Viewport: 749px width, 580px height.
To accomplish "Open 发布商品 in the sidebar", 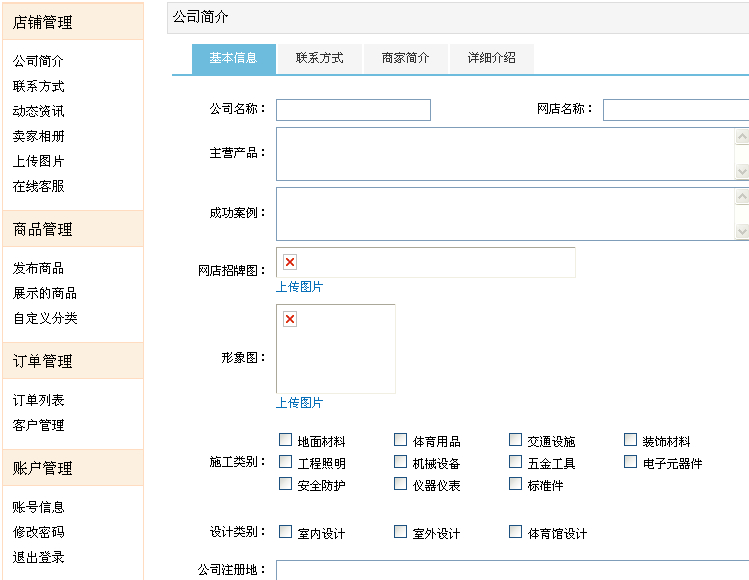I will tap(39, 268).
